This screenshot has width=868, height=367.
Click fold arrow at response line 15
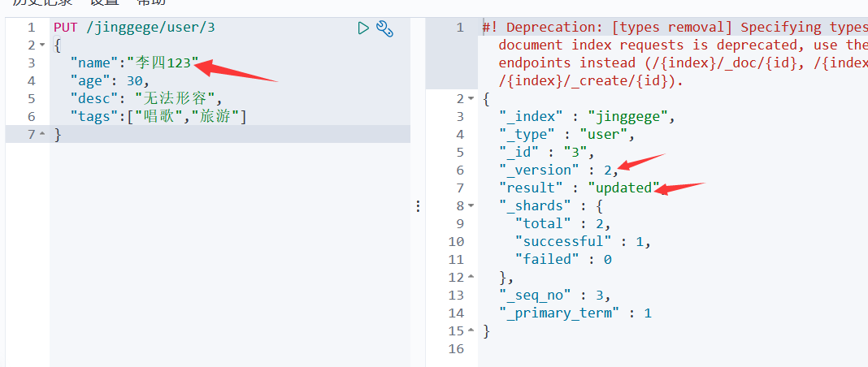(471, 331)
